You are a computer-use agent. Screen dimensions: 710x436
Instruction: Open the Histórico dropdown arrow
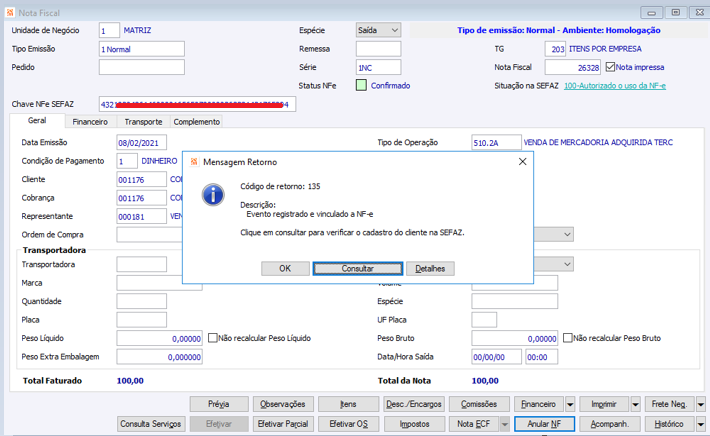click(700, 424)
